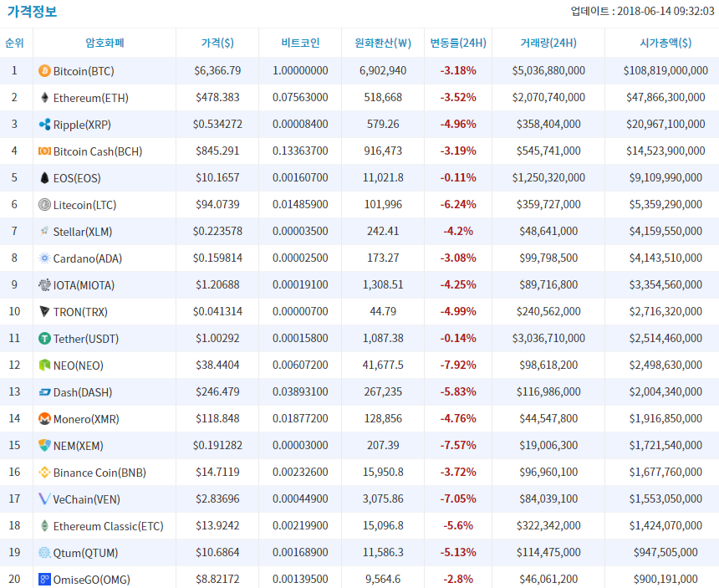719x588 pixels.
Task: Select Bitcoin won value 6,902,940
Action: 383,70
